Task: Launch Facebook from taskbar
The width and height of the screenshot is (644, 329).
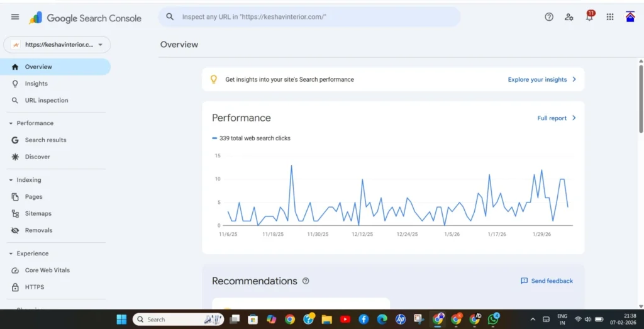Action: 364,319
